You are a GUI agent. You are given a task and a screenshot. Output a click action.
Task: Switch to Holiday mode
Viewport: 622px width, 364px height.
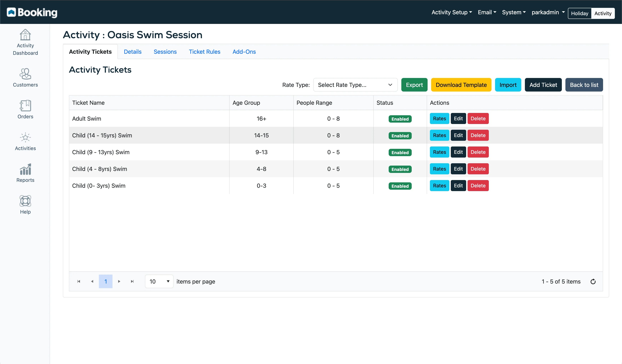[x=580, y=13]
